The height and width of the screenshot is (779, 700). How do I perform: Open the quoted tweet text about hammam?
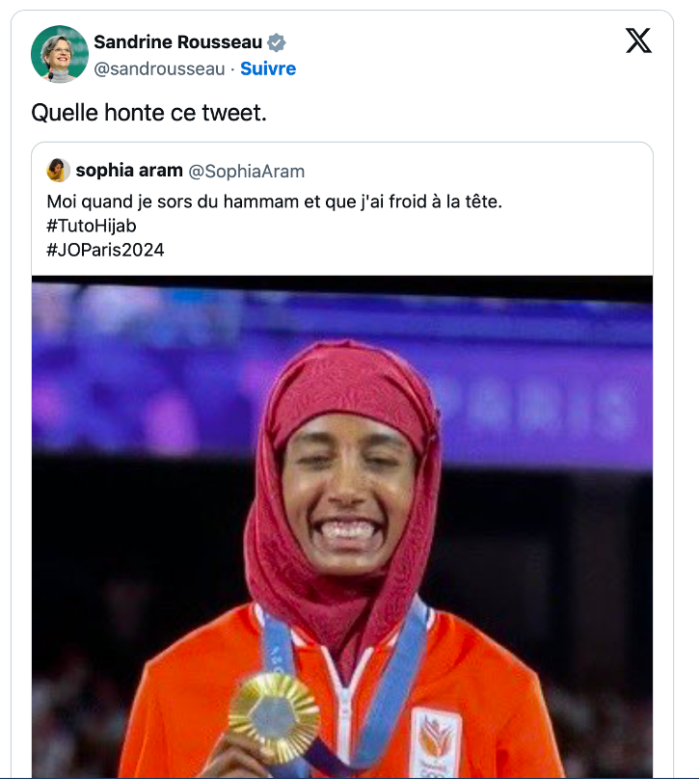coord(274,201)
